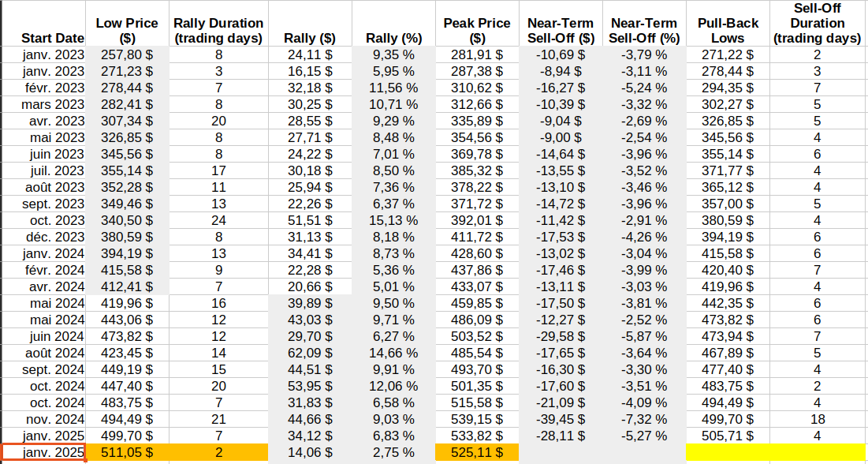Select the -7,32 % sell-off cell
This screenshot has height=464, width=868.
644,419
